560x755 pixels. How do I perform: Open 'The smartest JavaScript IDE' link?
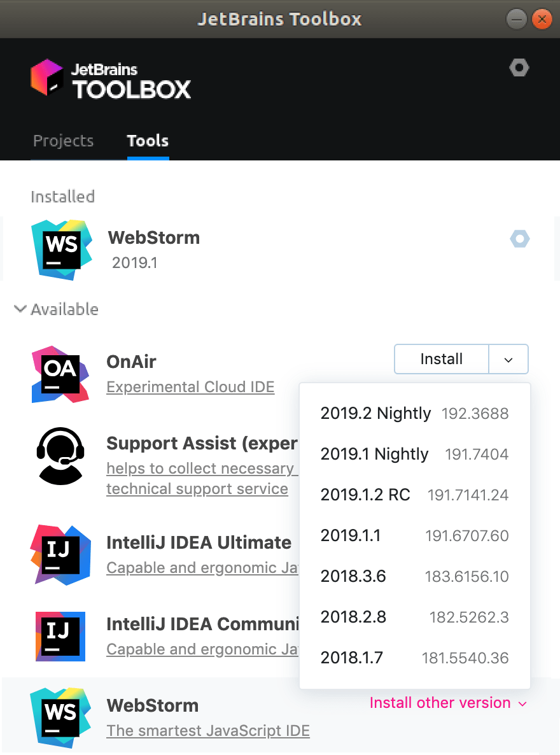(208, 730)
